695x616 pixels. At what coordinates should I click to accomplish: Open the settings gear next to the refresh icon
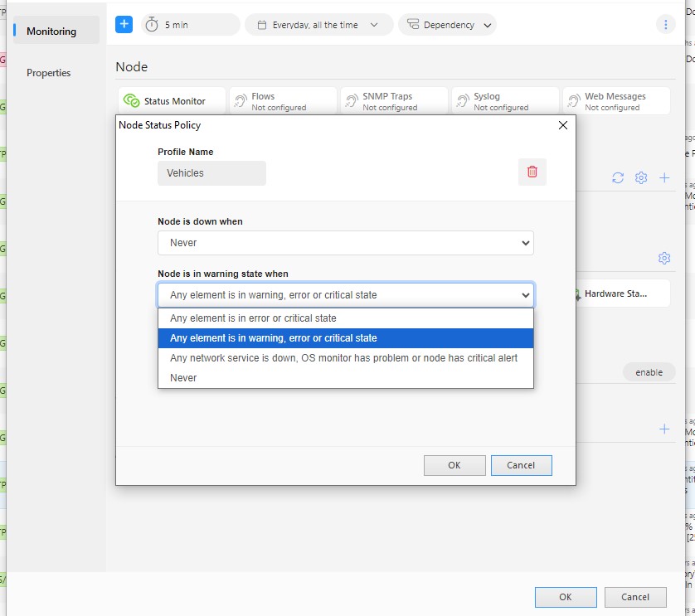640,177
